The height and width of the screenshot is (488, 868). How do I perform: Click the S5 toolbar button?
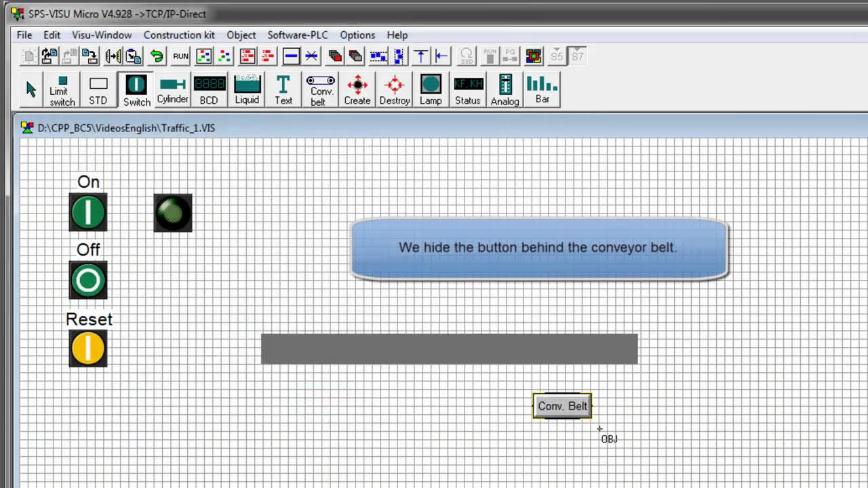click(x=557, y=56)
